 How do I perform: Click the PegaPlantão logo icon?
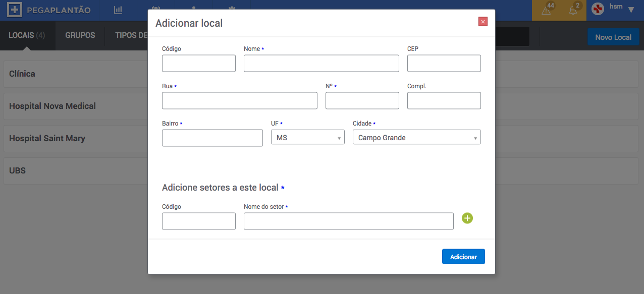click(x=15, y=10)
